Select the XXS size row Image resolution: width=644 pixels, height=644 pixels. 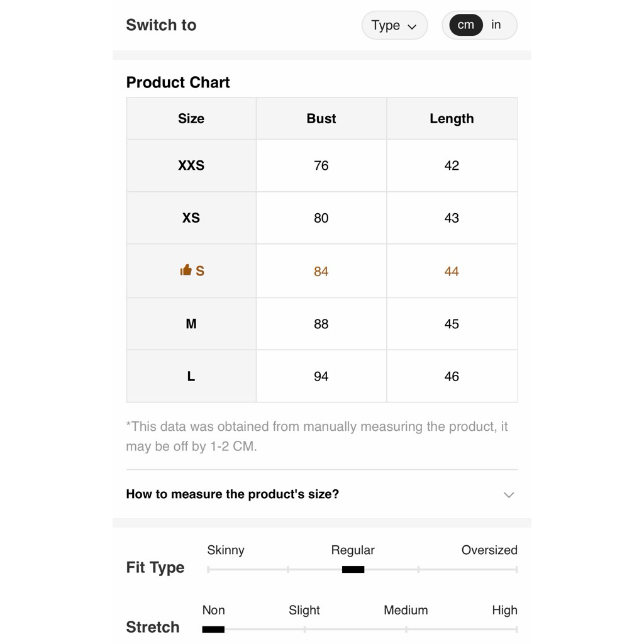(x=321, y=165)
